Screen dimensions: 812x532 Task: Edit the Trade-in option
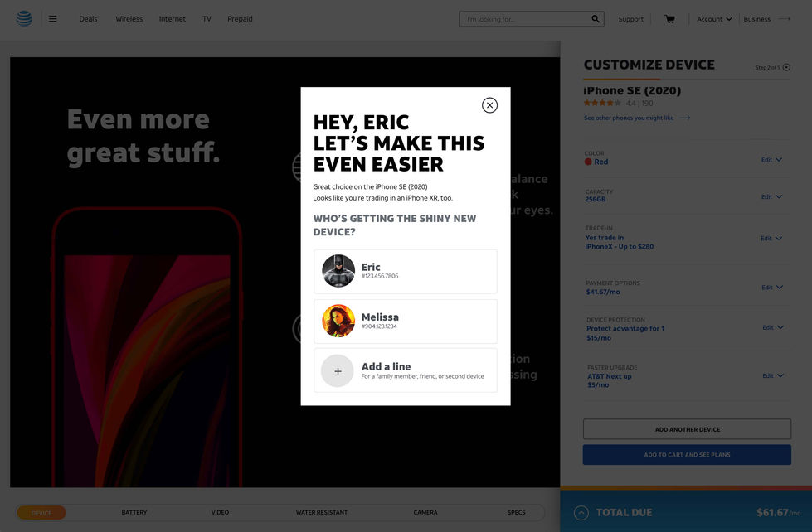[x=771, y=238]
